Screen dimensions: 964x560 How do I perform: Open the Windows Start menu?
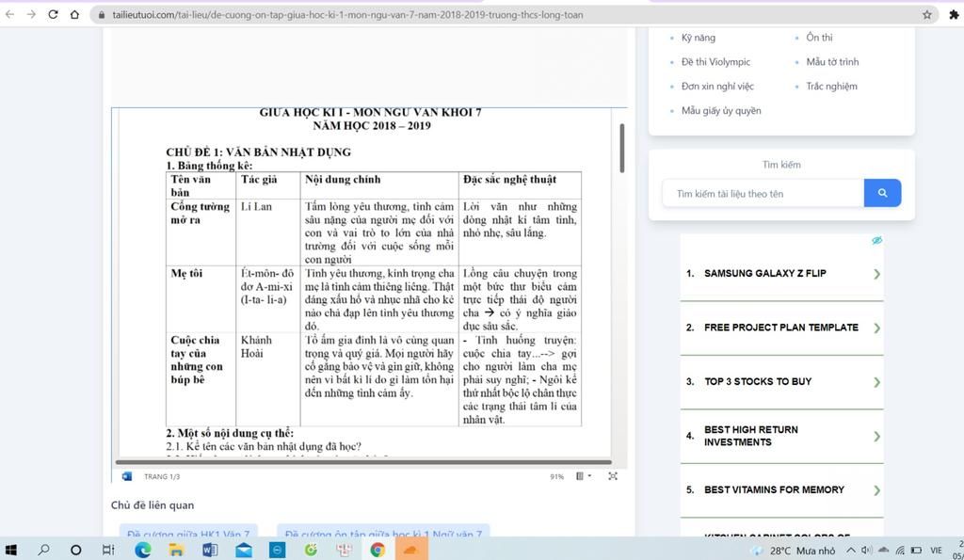pyautogui.click(x=11, y=551)
